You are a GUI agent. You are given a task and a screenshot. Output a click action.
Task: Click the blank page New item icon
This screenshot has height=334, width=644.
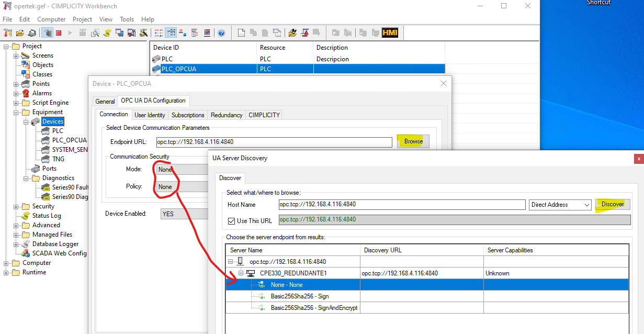241,32
